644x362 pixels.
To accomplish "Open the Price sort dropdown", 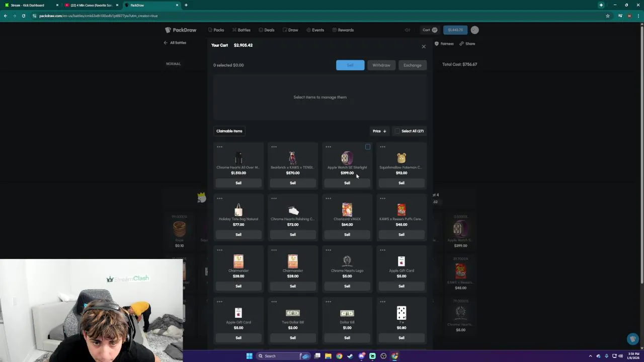I will point(379,131).
